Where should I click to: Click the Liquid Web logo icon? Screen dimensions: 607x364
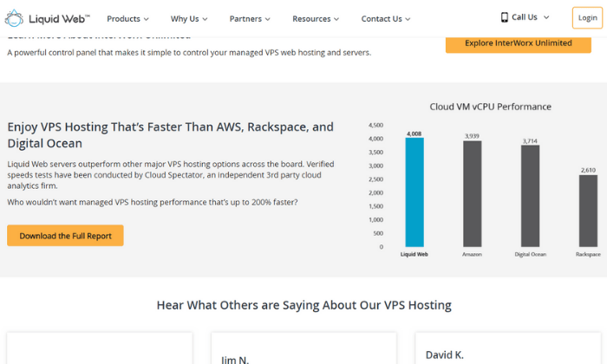pyautogui.click(x=14, y=18)
